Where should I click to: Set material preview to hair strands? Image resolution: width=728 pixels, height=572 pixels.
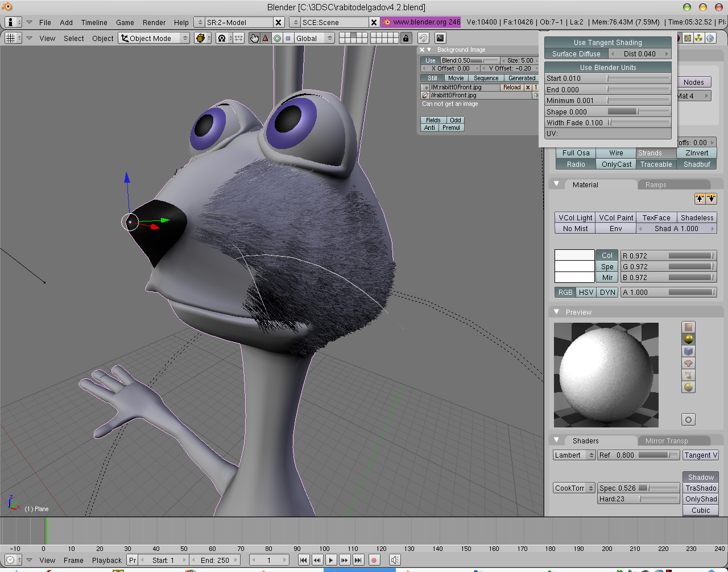point(689,375)
